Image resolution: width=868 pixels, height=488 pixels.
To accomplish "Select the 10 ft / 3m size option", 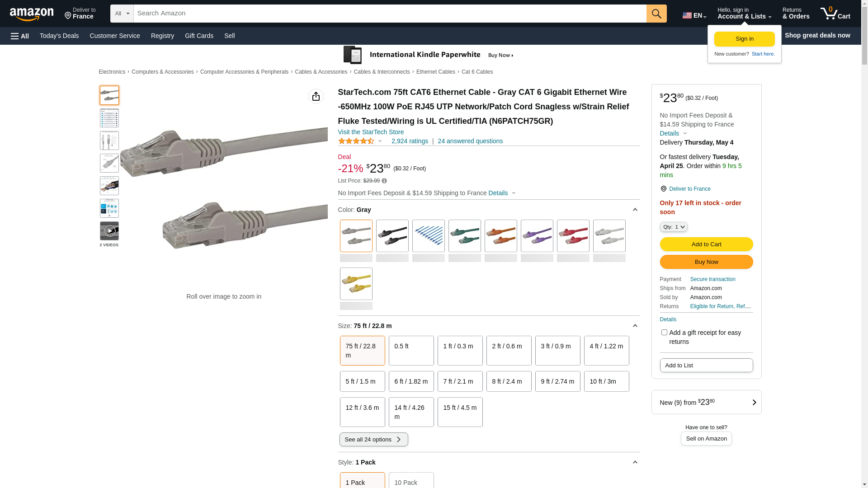I will [606, 381].
